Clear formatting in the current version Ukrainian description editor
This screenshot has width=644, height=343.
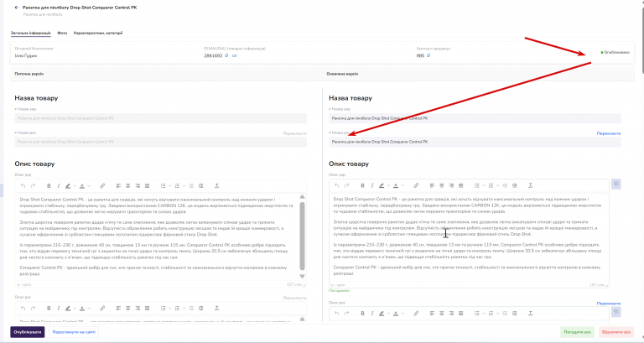point(217,185)
